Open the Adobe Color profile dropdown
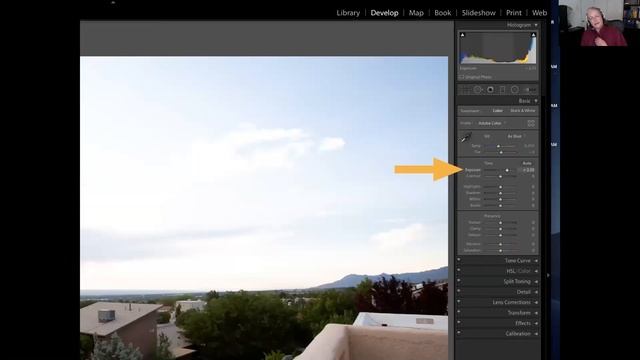640x360 pixels. point(492,123)
